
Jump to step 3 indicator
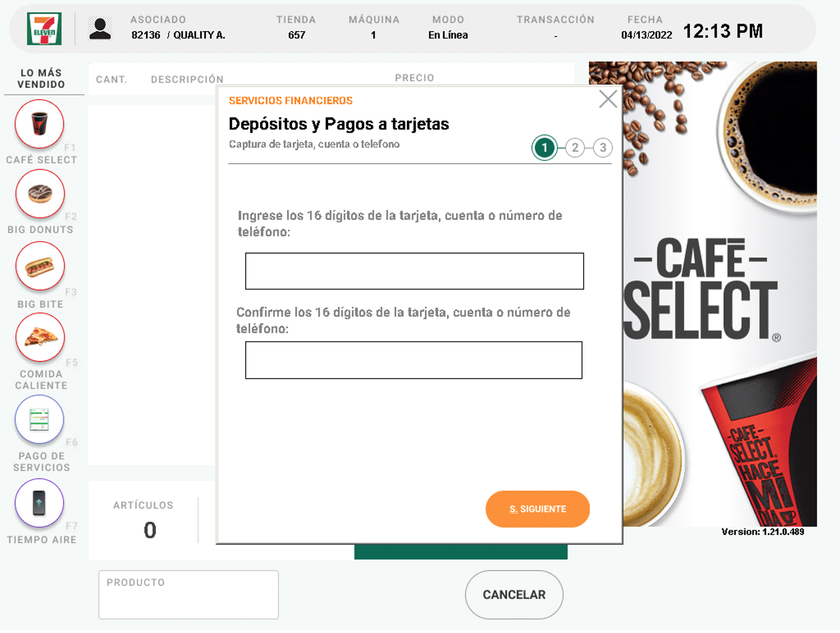pyautogui.click(x=603, y=148)
